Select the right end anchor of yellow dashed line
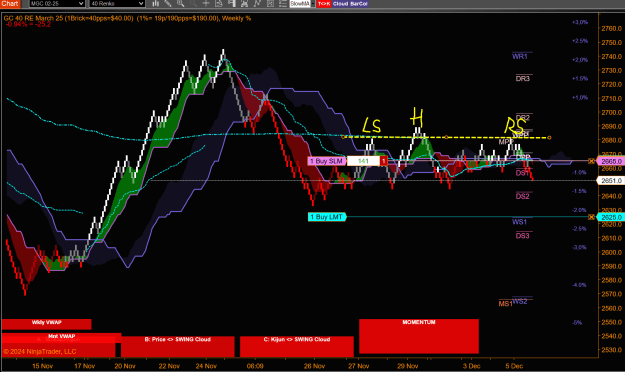Viewport: 625px width, 372px height. pyautogui.click(x=549, y=138)
